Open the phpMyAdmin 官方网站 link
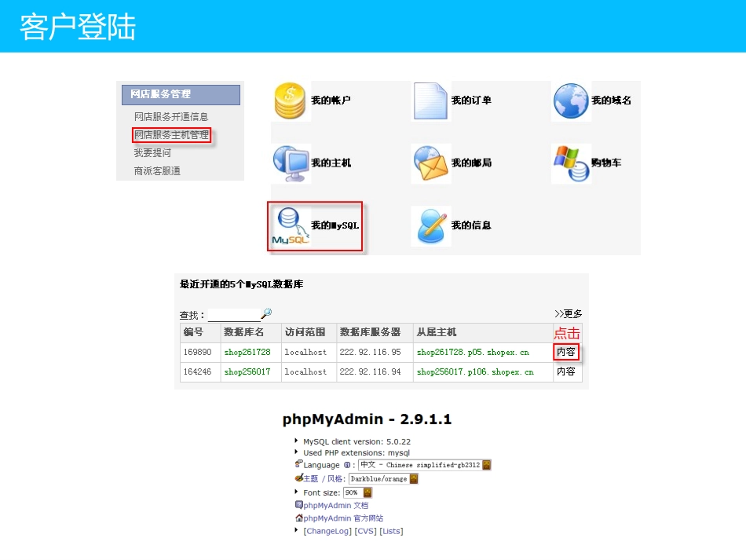 click(x=343, y=518)
